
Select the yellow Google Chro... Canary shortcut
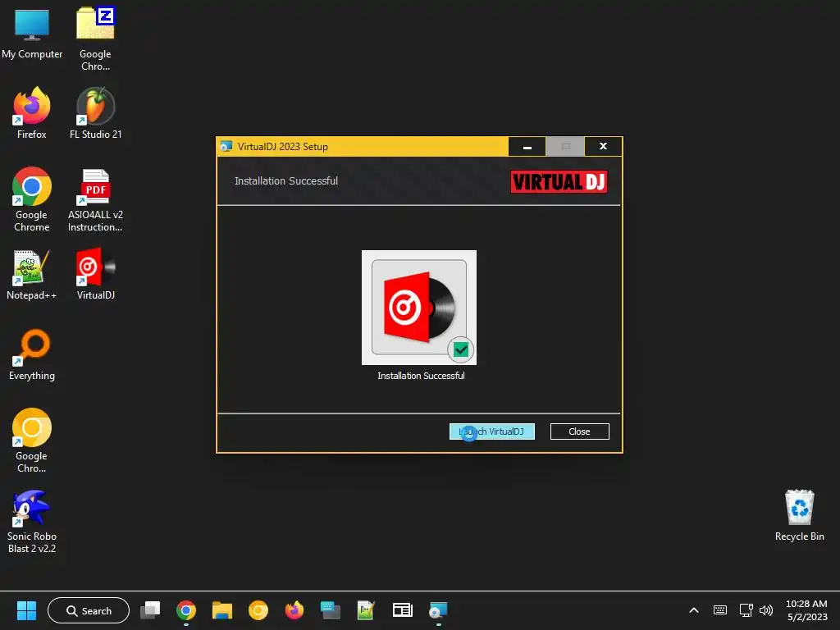(x=32, y=441)
